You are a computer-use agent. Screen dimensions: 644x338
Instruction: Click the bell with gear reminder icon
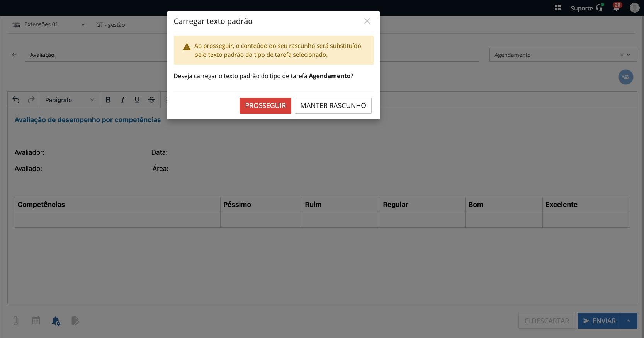click(x=56, y=321)
